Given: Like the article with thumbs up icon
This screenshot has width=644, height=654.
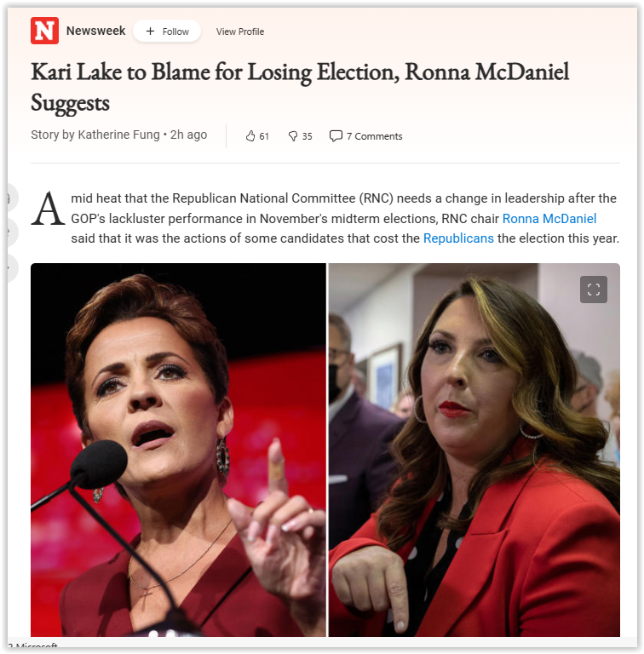Looking at the screenshot, I should (x=250, y=136).
